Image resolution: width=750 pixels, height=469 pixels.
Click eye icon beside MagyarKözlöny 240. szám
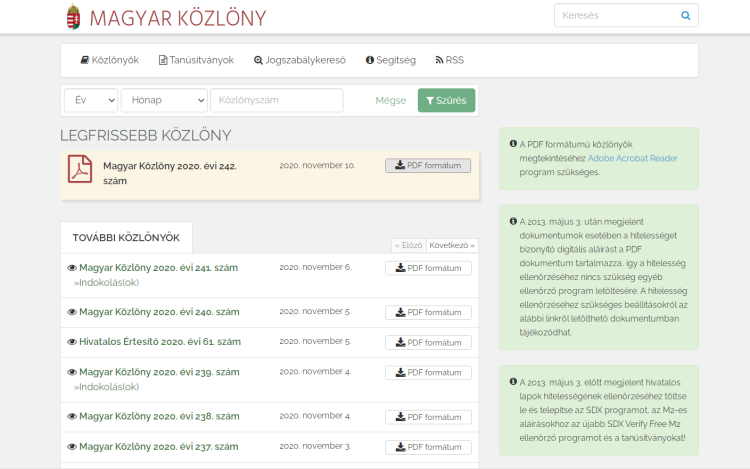(x=72, y=312)
